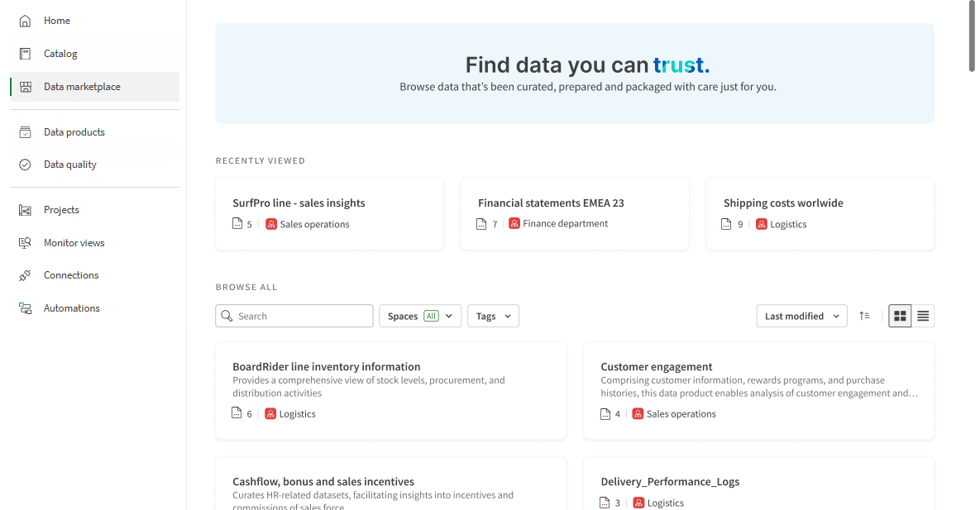Screen dimensions: 980x510
Task: Open Automations using its sidebar icon
Action: [24, 307]
